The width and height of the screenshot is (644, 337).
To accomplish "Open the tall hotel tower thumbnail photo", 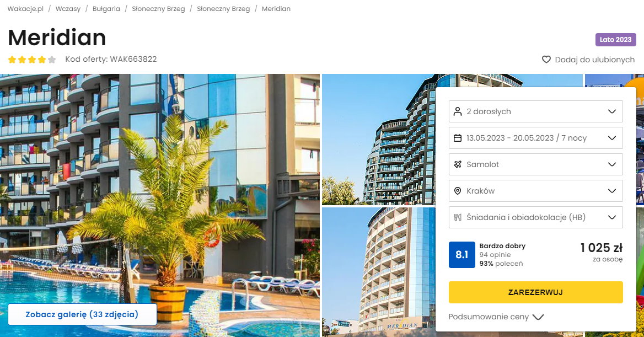I will point(378,140).
